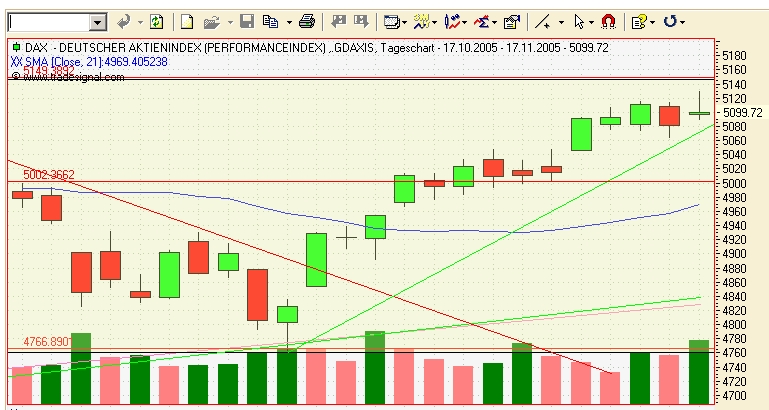Image resolution: width=769 pixels, height=410 pixels.
Task: Click the 4700 price axis label
Action: 734,395
